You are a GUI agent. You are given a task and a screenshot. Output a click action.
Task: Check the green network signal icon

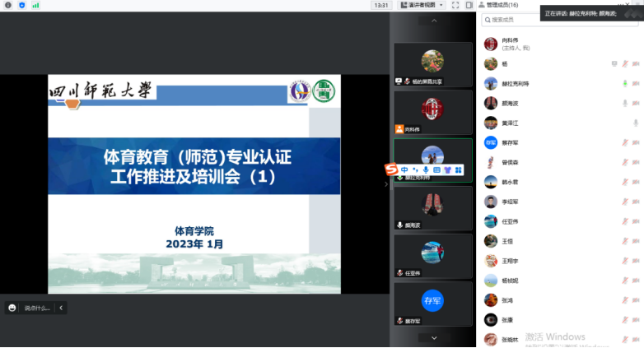pyautogui.click(x=35, y=5)
